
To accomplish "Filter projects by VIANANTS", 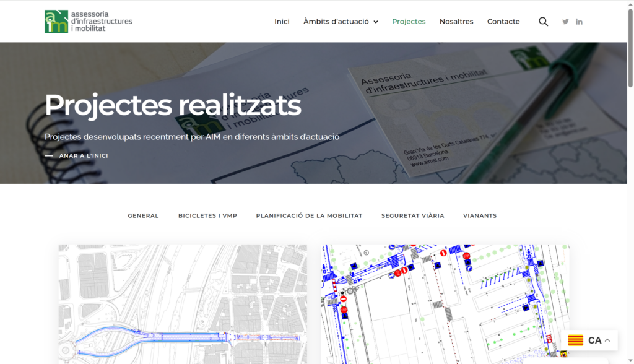I will [480, 215].
